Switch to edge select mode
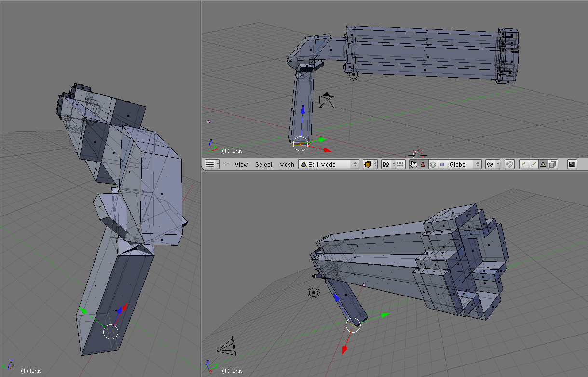The width and height of the screenshot is (588, 377). tap(533, 164)
